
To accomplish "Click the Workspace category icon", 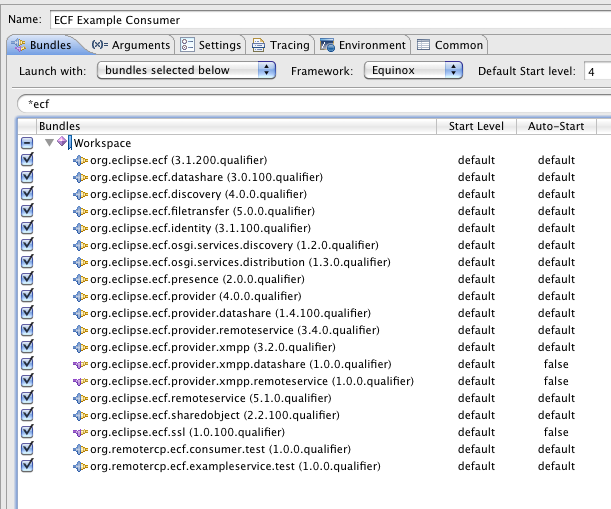I will point(63,143).
